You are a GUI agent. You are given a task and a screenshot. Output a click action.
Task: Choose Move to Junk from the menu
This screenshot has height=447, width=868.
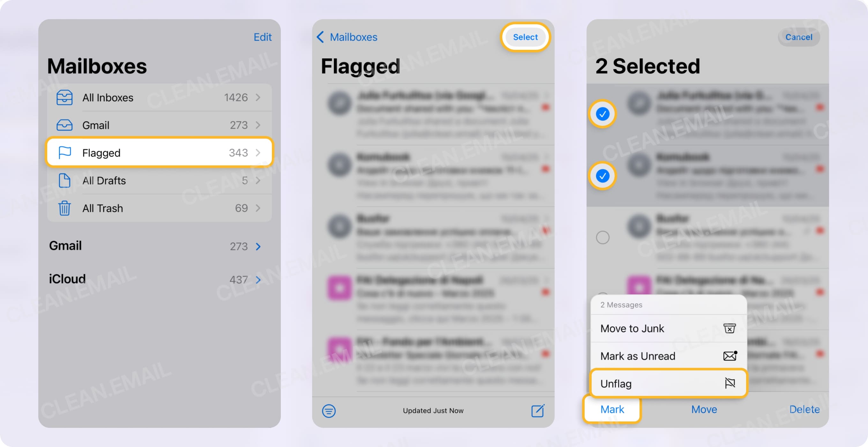(632, 328)
